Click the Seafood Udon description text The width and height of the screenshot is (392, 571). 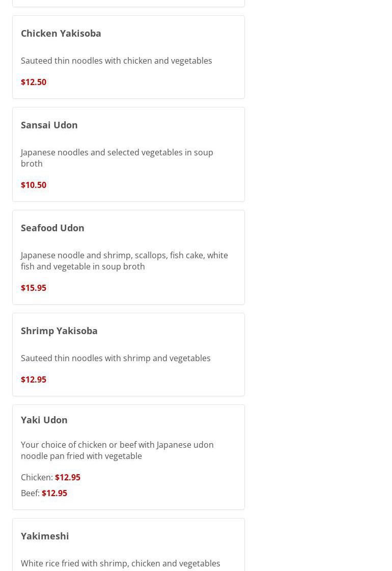(x=124, y=261)
